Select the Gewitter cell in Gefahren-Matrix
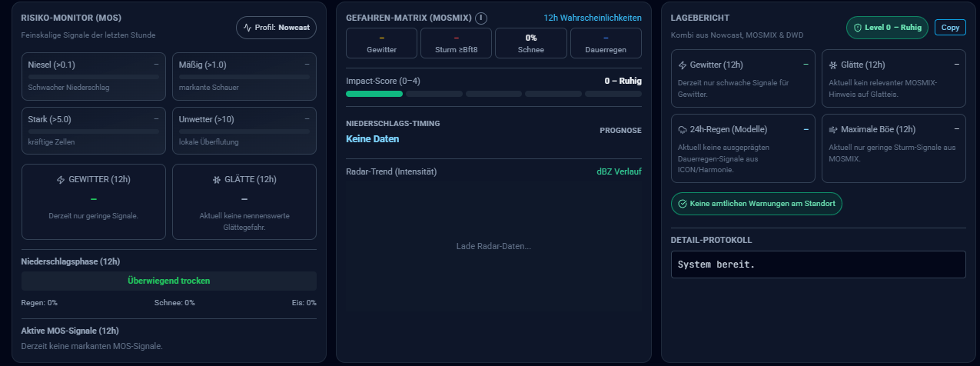 point(382,43)
